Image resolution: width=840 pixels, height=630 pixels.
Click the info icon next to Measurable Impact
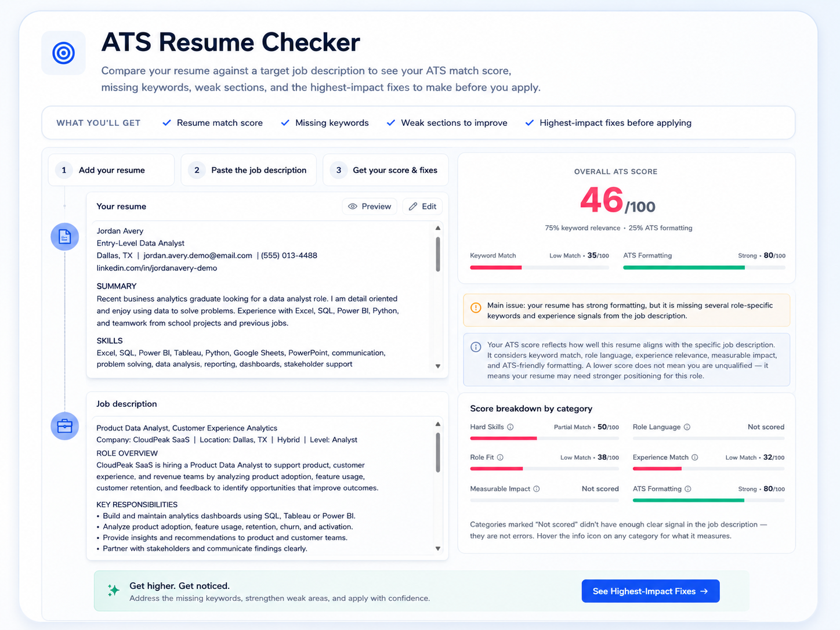point(537,489)
